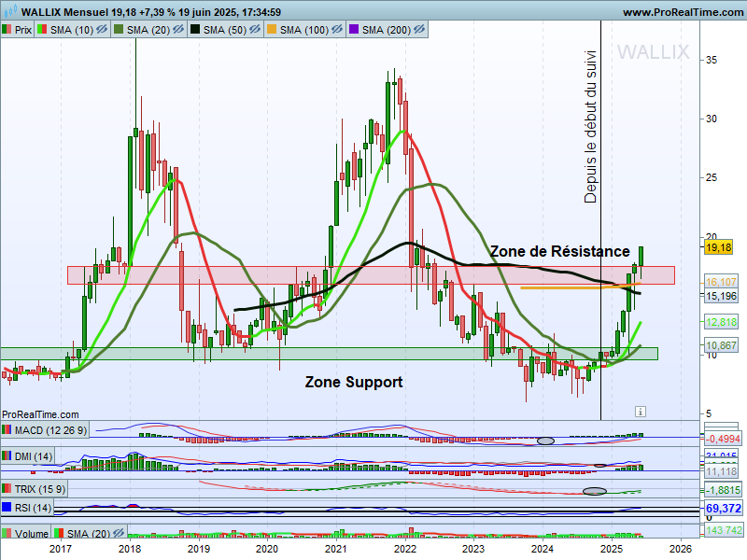This screenshot has width=747, height=560.
Task: Click the 'Zone Support' annotation
Action: pos(354,382)
